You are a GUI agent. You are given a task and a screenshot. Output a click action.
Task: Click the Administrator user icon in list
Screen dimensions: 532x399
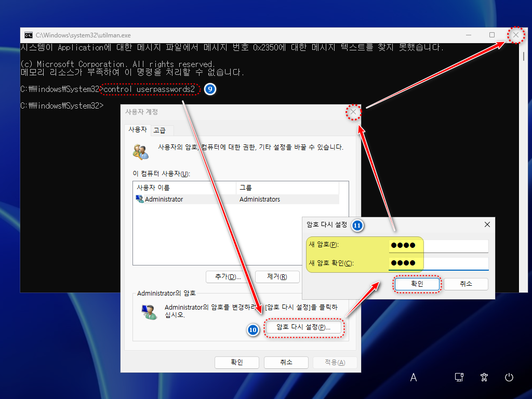[x=139, y=199]
